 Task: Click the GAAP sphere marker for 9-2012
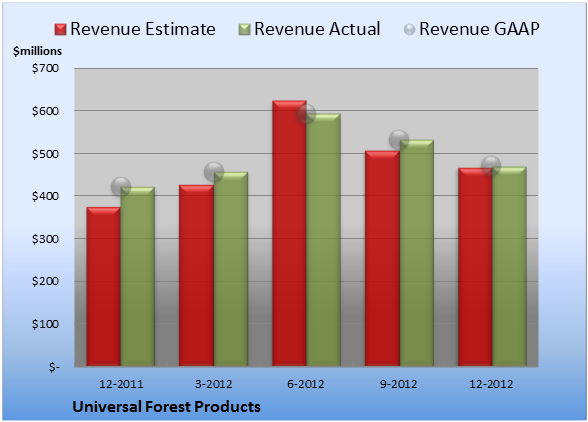399,140
